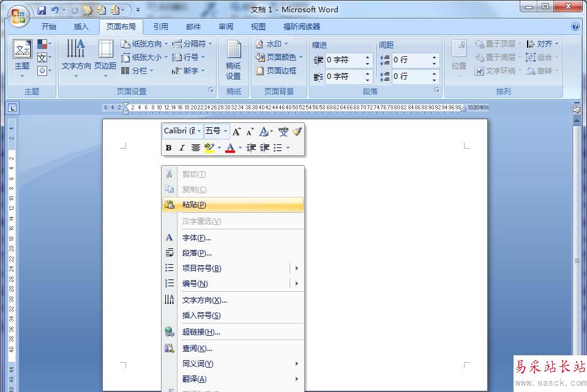Open 福昕阅读器 Foxit Reader tab
The width and height of the screenshot is (587, 392).
coord(302,26)
